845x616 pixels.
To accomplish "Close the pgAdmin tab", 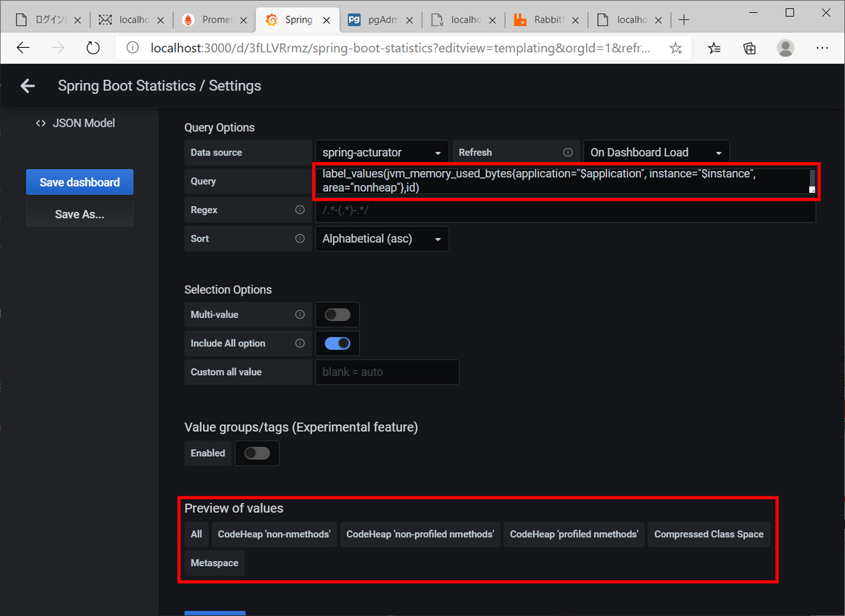I will click(409, 20).
